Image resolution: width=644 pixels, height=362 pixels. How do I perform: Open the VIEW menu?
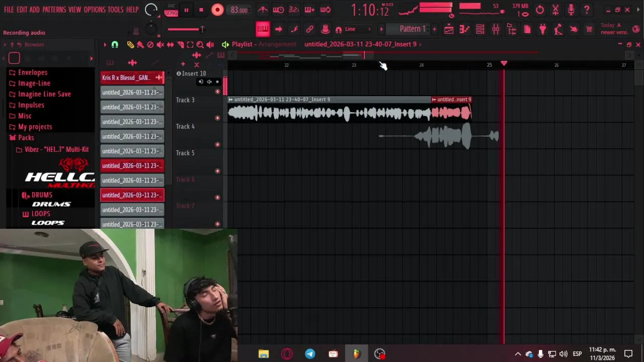(74, 10)
